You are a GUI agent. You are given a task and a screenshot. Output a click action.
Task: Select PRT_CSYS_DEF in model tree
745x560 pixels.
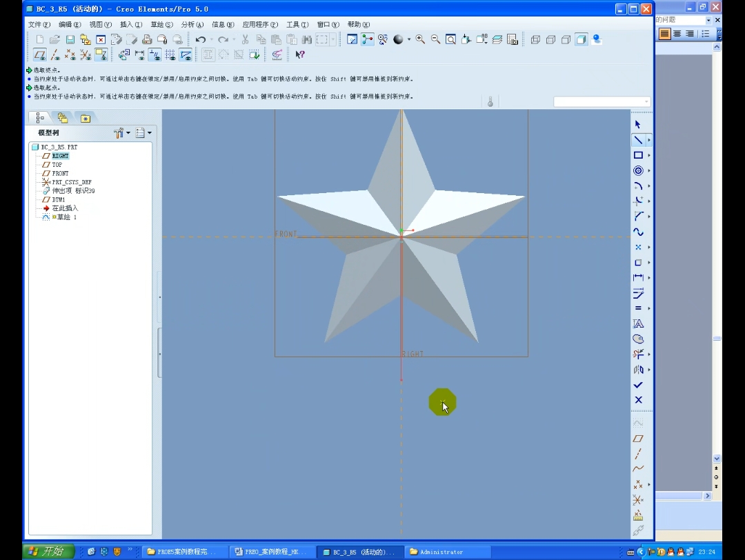tap(72, 182)
